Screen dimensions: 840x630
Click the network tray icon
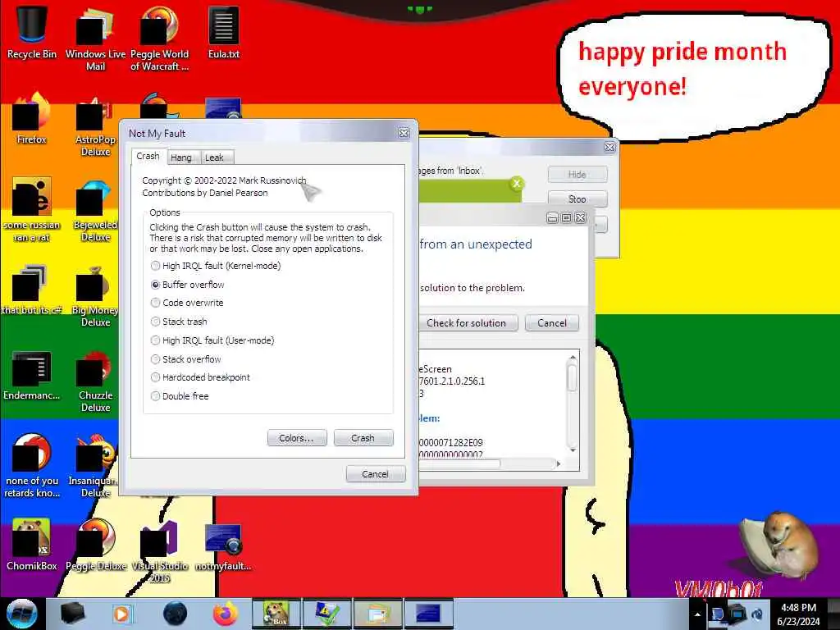point(737,614)
